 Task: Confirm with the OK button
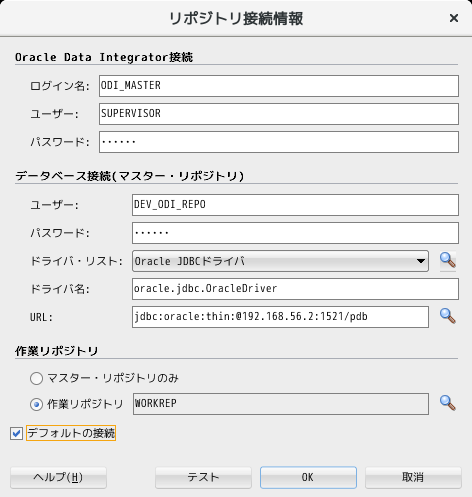(x=308, y=477)
